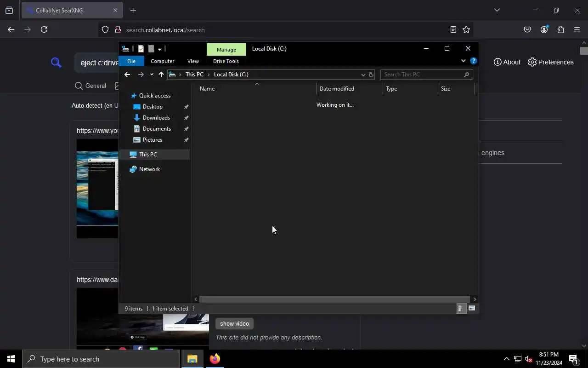Click pin icon next to Downloads

pos(186,118)
